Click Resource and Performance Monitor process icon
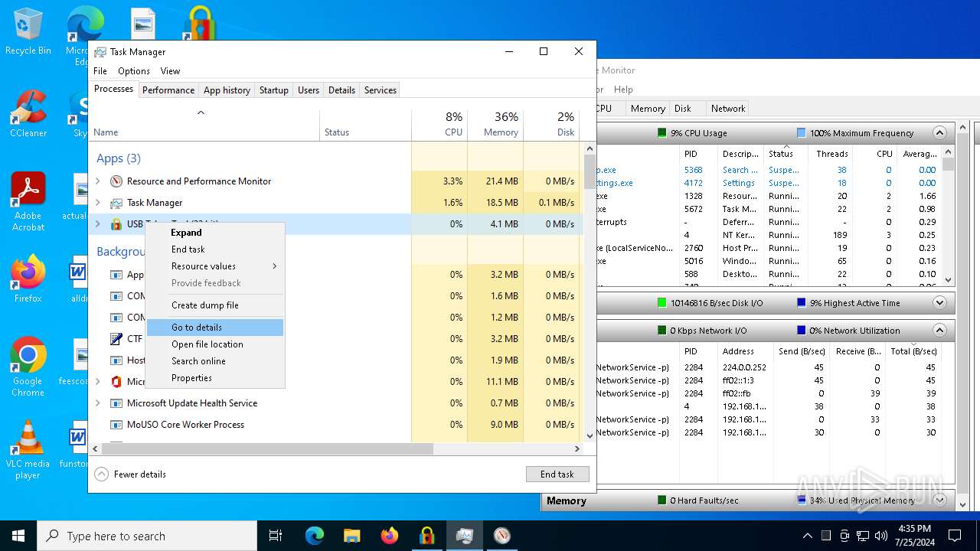This screenshot has height=551, width=980. pyautogui.click(x=116, y=181)
